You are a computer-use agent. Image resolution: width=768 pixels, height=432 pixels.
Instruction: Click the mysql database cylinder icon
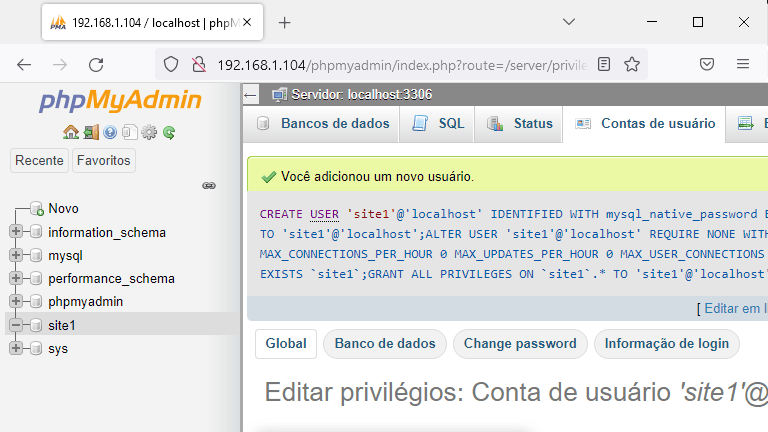36,255
